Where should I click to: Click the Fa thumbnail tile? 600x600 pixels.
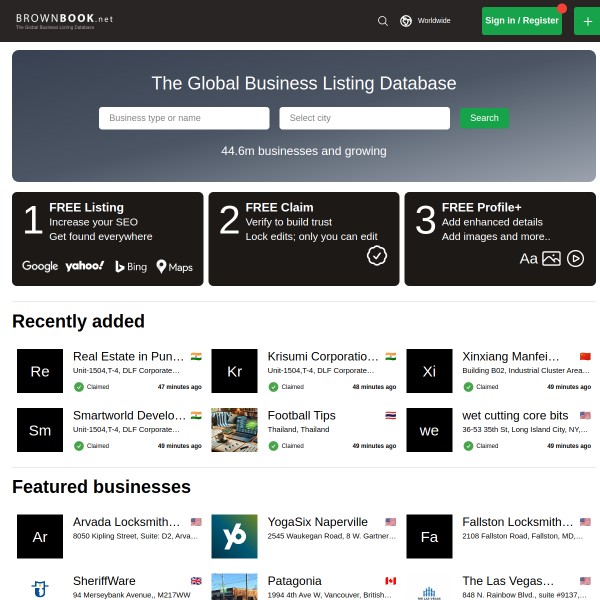click(429, 536)
